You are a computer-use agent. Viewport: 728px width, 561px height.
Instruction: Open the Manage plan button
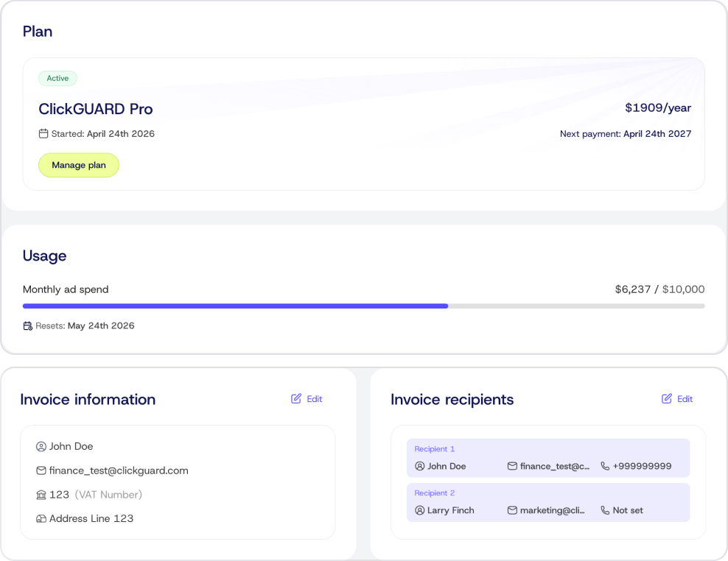pos(78,165)
